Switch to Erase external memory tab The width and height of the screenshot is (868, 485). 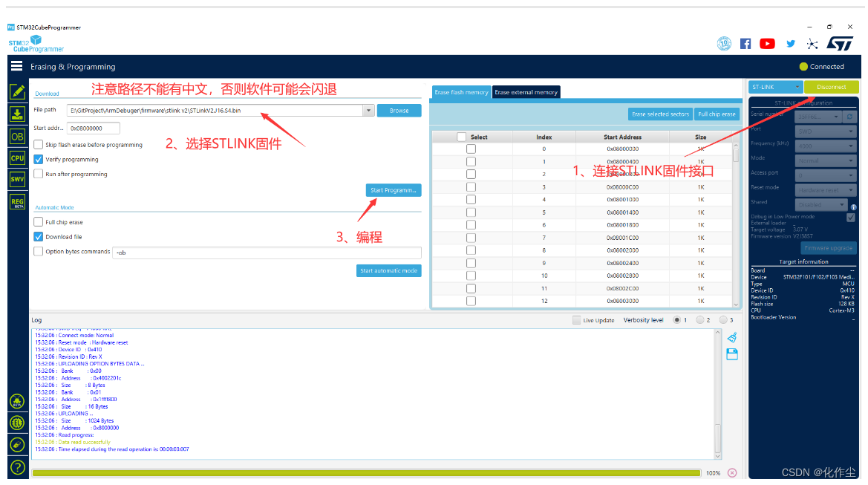click(526, 92)
